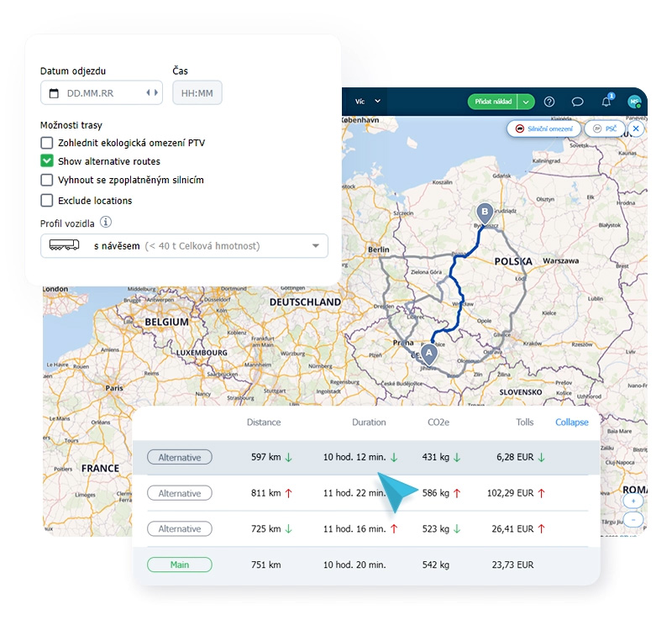Uncheck Show alternative routes

tap(47, 161)
